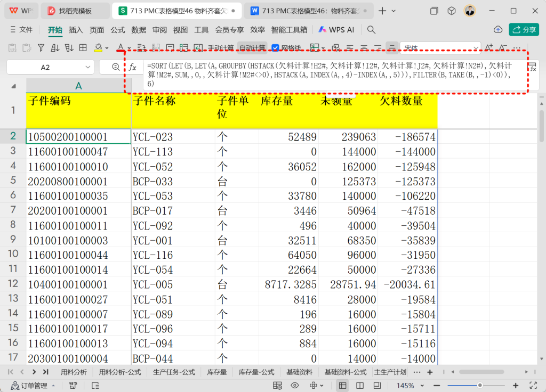Viewport: 546px width, 392px height.
Task: Switch to page break preview icon
Action: click(377, 386)
